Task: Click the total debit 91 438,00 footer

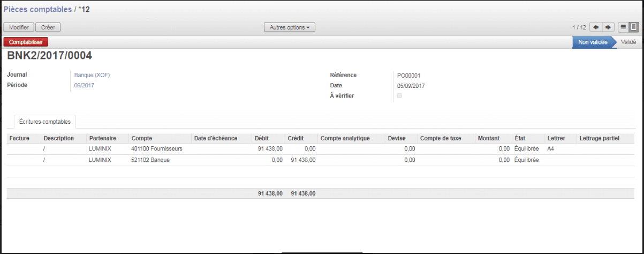Action: [x=270, y=193]
